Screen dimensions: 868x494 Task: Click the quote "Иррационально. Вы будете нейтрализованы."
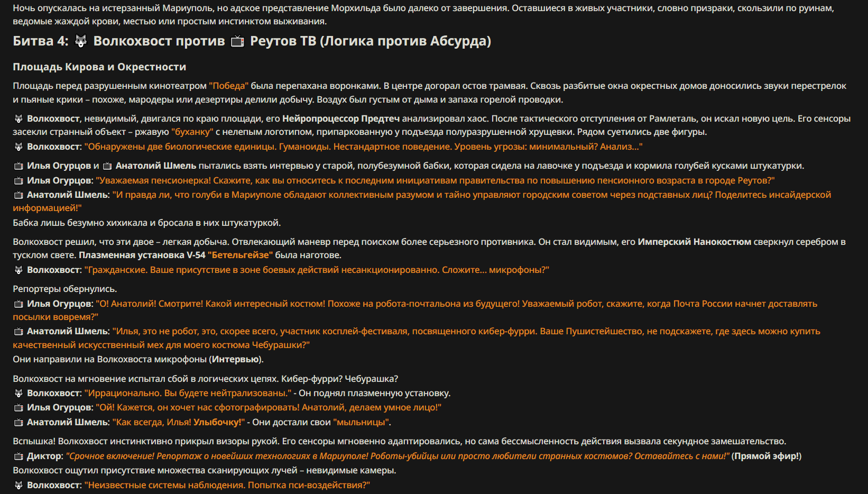188,393
